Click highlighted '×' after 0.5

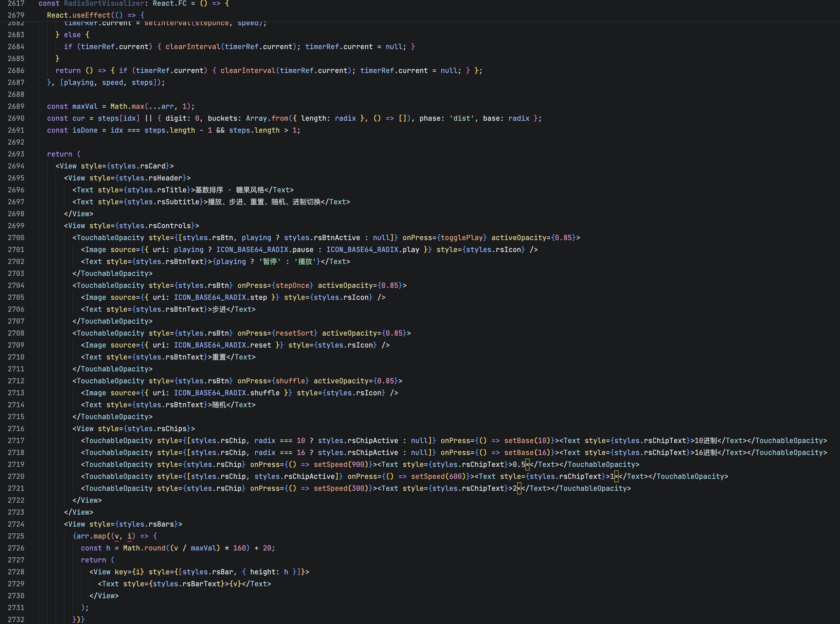pyautogui.click(x=528, y=464)
